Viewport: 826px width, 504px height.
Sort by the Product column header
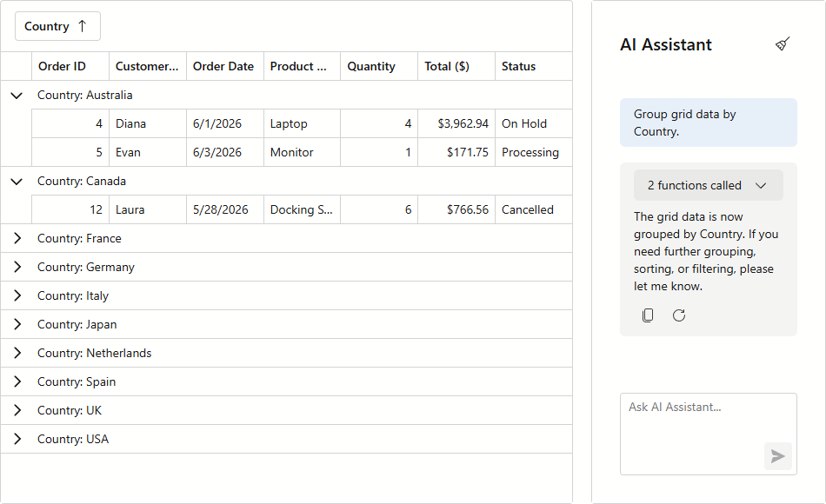303,66
